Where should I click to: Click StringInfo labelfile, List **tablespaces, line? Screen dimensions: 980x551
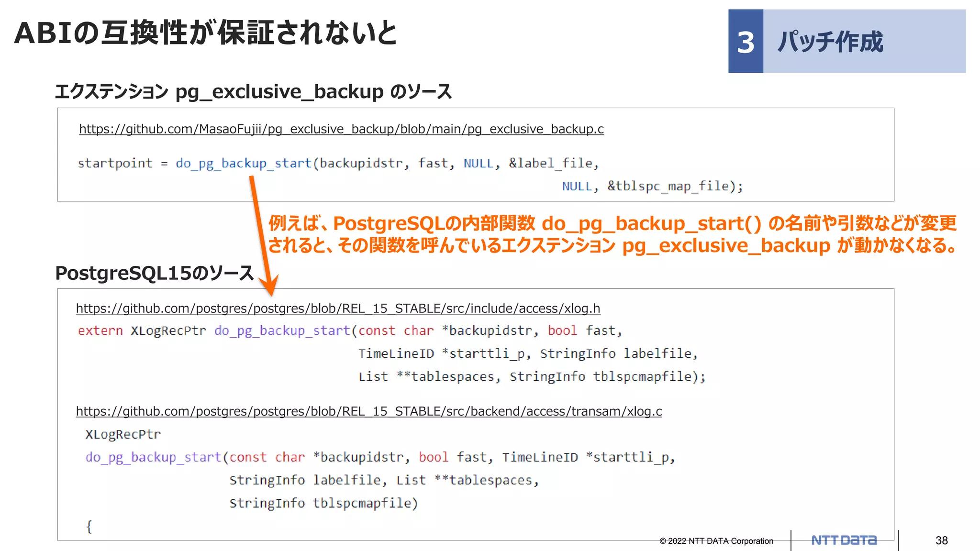tap(384, 480)
